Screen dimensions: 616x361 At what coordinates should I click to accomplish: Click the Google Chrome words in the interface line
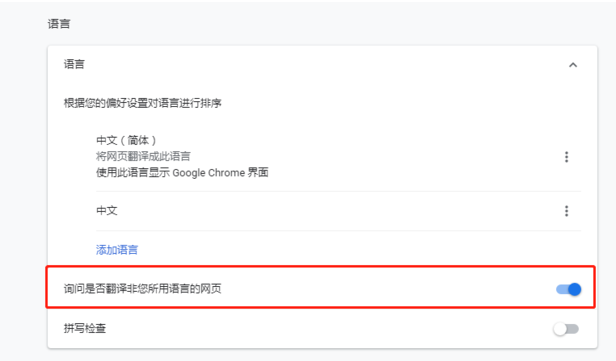click(x=209, y=173)
